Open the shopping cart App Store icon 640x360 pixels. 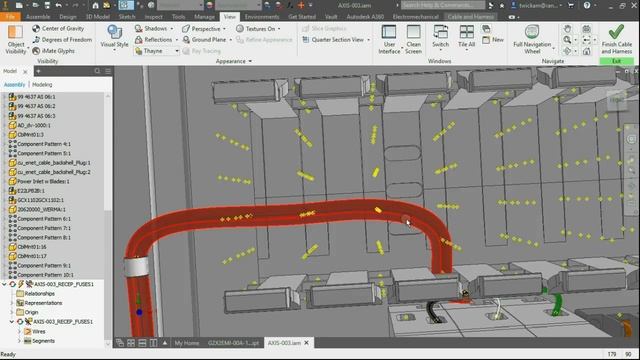point(571,5)
